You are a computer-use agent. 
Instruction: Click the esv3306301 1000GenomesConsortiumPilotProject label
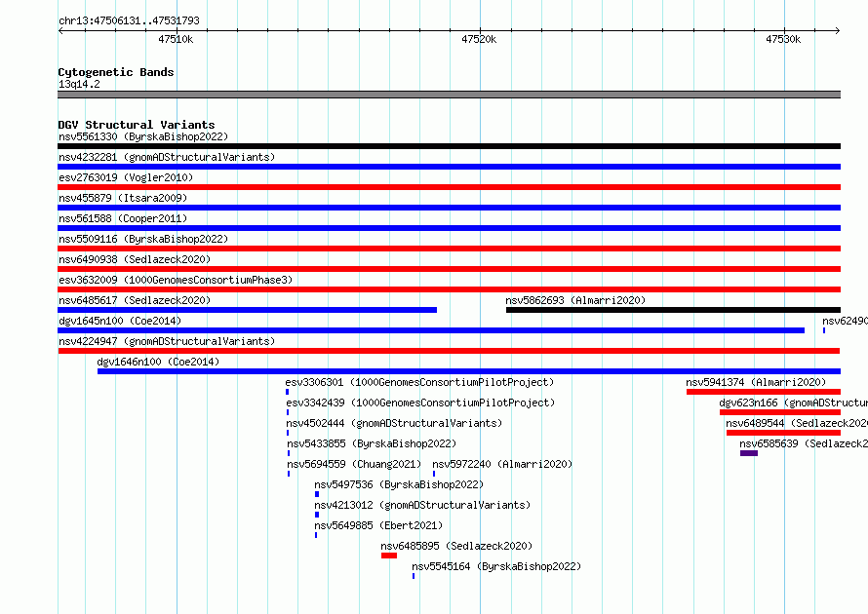pyautogui.click(x=419, y=382)
